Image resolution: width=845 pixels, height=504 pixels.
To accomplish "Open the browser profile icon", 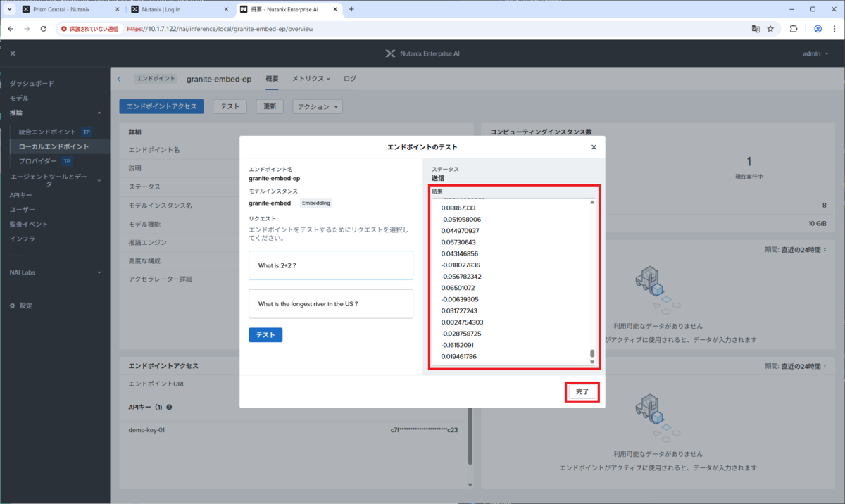I will tap(818, 29).
